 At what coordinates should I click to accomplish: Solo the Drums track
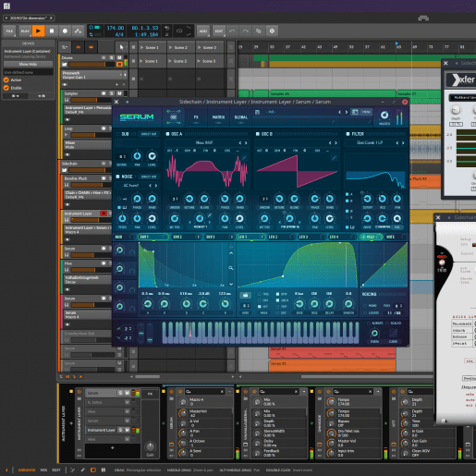112,57
